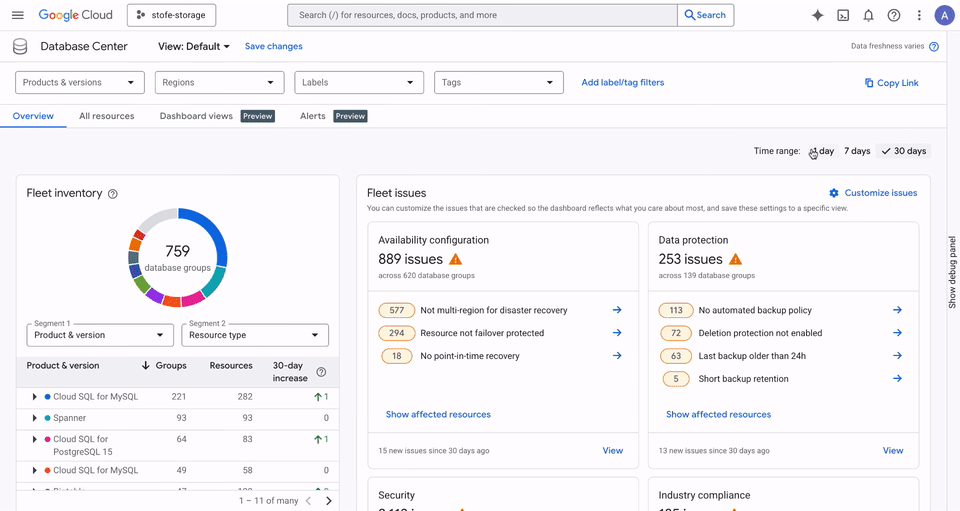Image resolution: width=960 pixels, height=511 pixels.
Task: Open the user account avatar
Action: pos(944,15)
